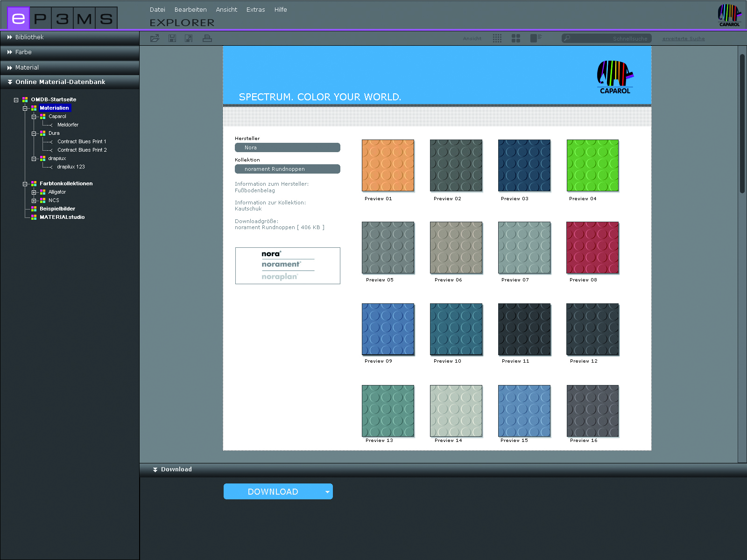This screenshot has width=747, height=560.
Task: Select Contract Blues Print 1 item
Action: coord(82,141)
